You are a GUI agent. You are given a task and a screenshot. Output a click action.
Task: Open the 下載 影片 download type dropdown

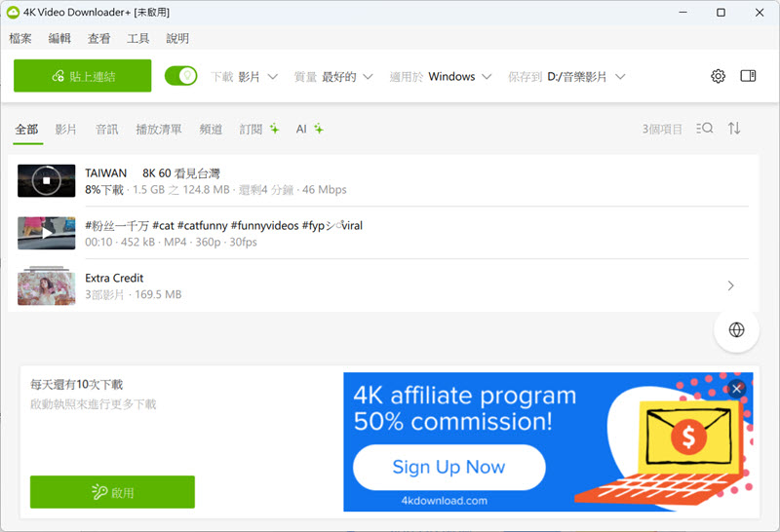coord(244,77)
